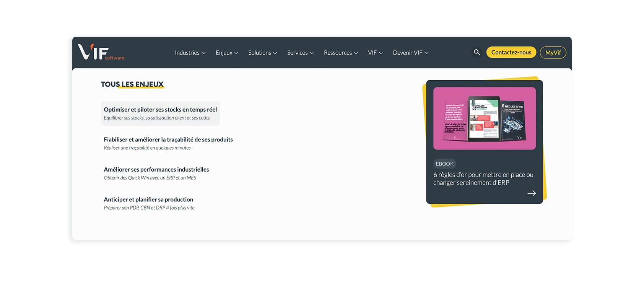Click the TOUS LES ENJEUX heading
Viewport: 644px width, 290px height.
point(132,84)
